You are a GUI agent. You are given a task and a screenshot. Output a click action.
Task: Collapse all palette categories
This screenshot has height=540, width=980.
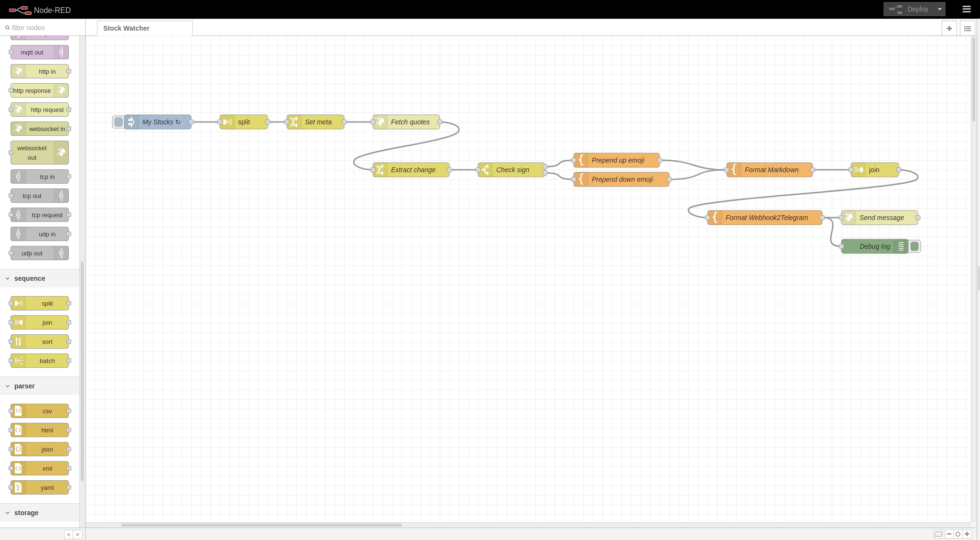point(68,534)
